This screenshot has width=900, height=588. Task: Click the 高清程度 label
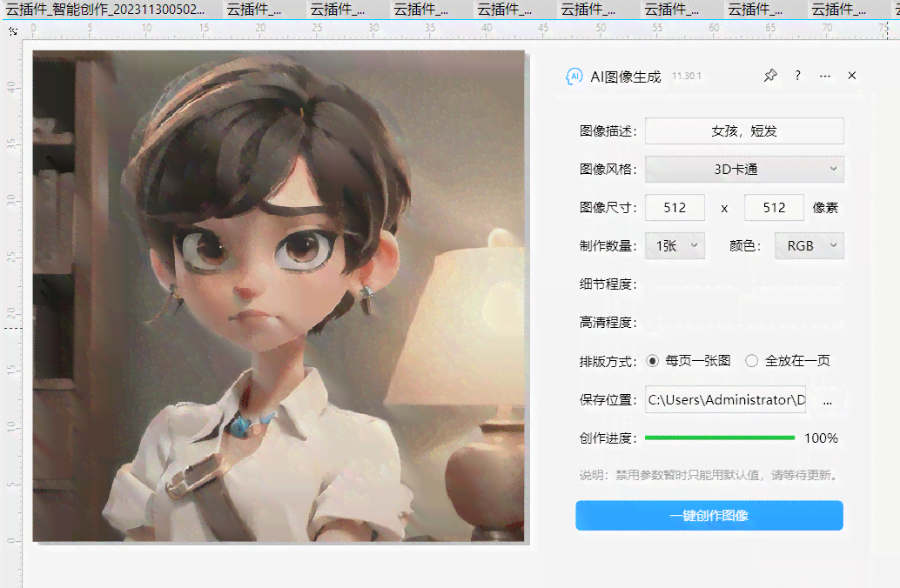pos(608,323)
